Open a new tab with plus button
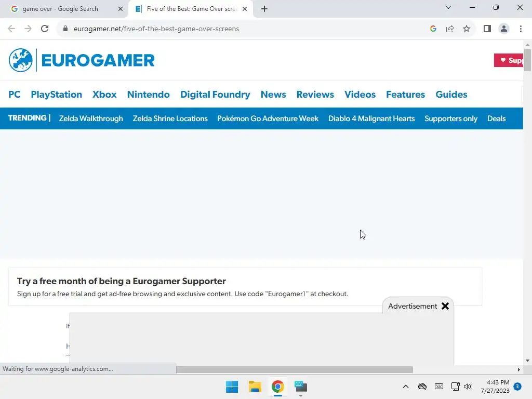This screenshot has width=532, height=399. click(x=264, y=9)
